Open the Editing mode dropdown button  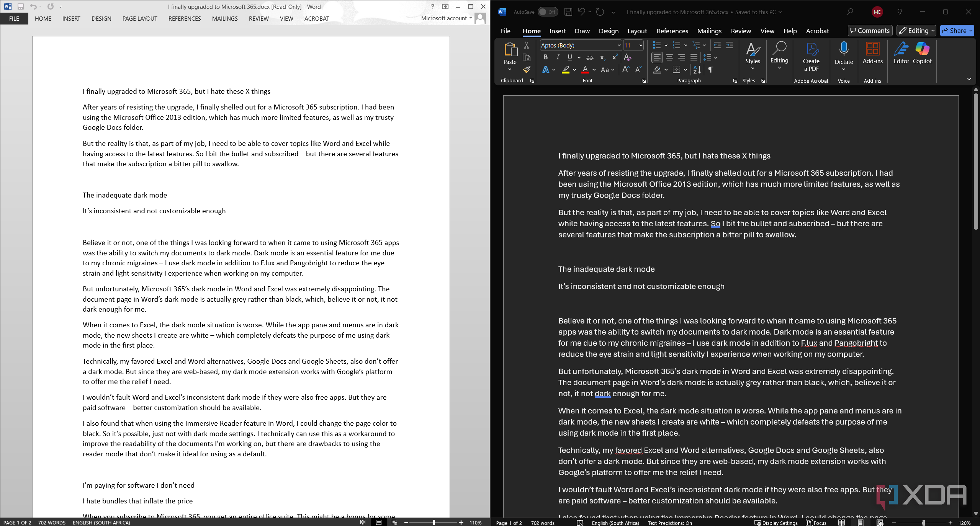916,31
